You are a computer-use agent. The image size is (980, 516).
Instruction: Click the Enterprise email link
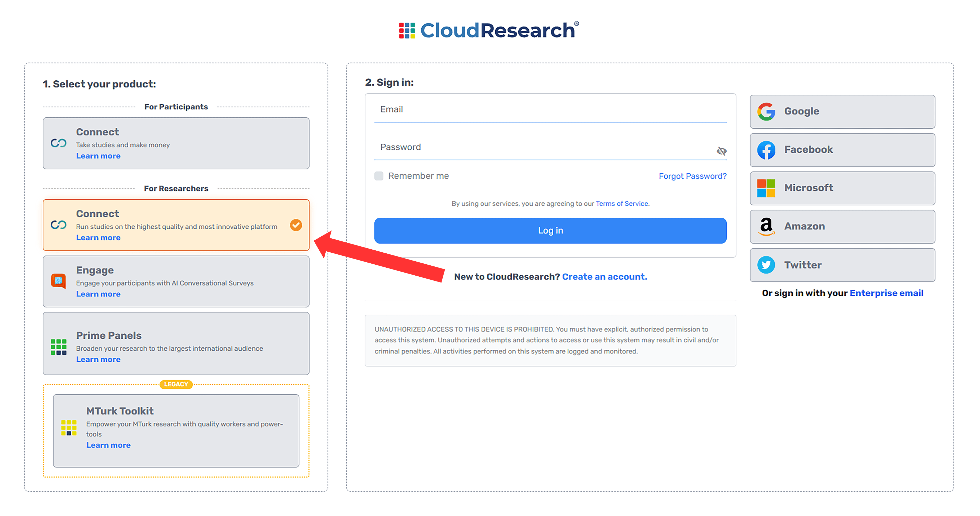886,293
